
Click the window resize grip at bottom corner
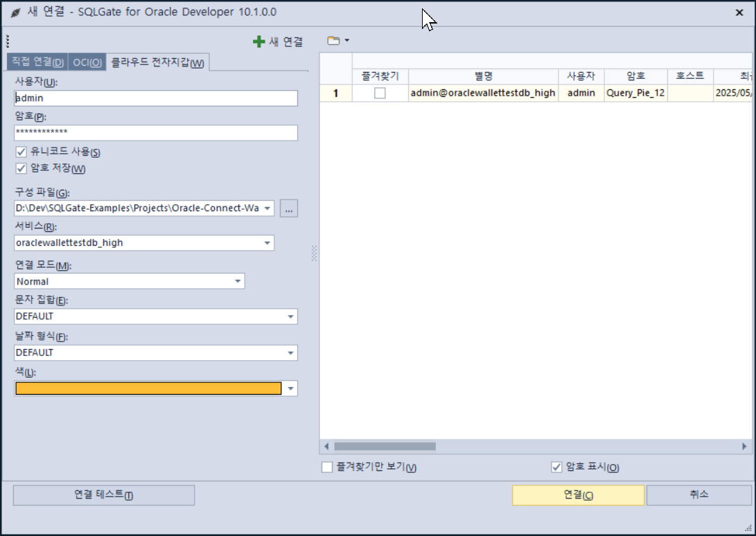pos(748,528)
